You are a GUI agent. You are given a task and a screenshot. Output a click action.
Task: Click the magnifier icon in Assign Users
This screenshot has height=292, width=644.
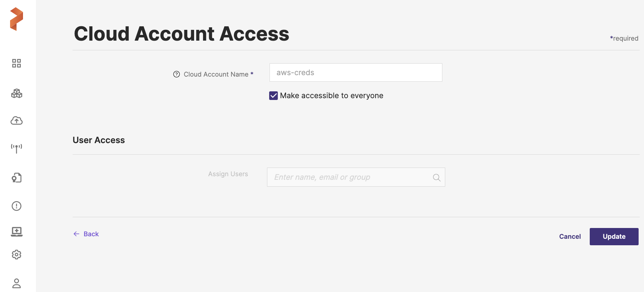pos(437,178)
